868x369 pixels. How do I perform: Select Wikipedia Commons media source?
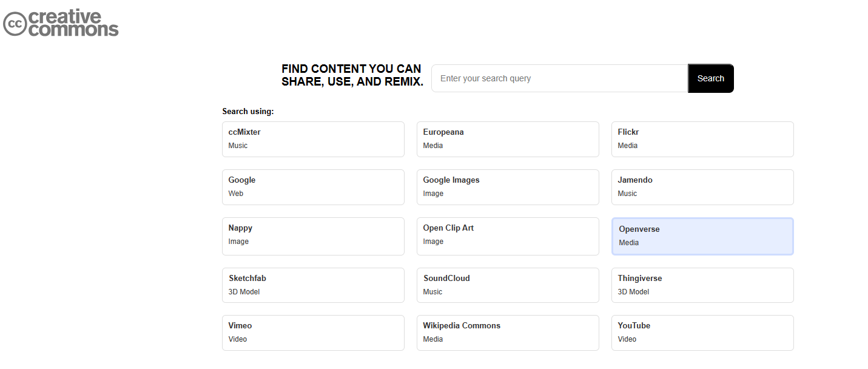coord(508,333)
